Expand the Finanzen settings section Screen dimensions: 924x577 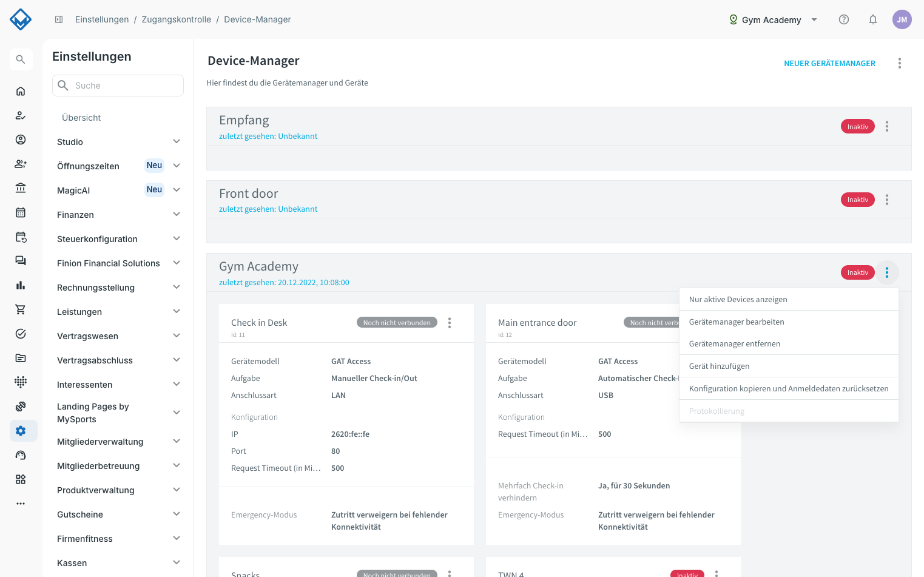click(x=119, y=214)
